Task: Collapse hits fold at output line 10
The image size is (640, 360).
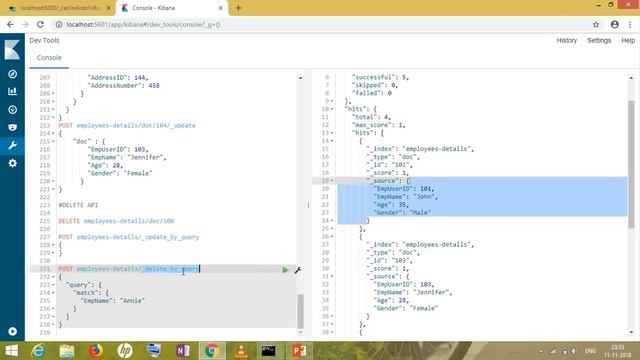Action: 332,109
